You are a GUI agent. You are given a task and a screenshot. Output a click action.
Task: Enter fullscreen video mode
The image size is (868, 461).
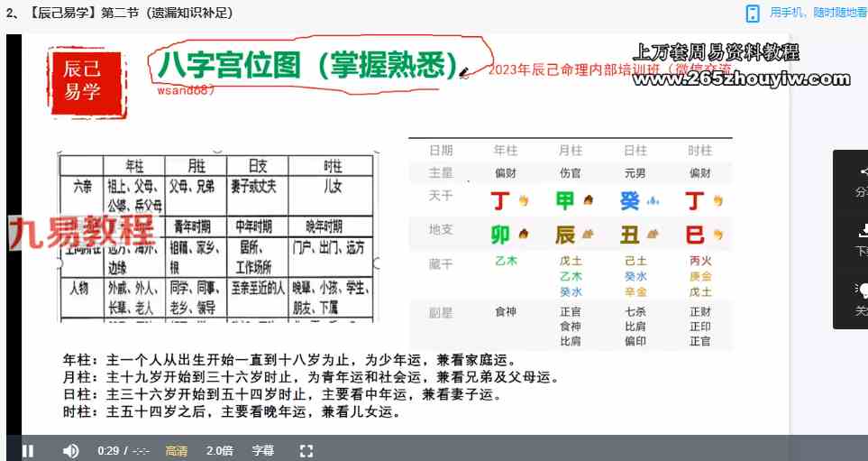tap(306, 450)
